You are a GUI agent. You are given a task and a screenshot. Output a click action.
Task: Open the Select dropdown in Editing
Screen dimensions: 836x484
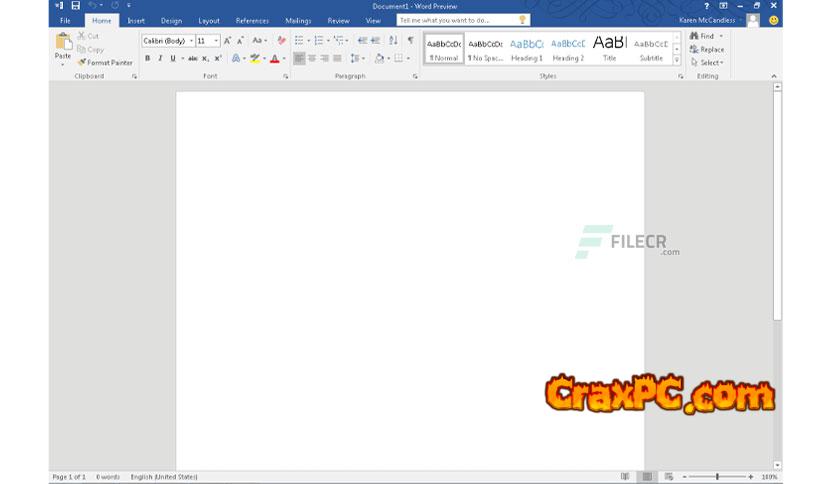pos(708,62)
